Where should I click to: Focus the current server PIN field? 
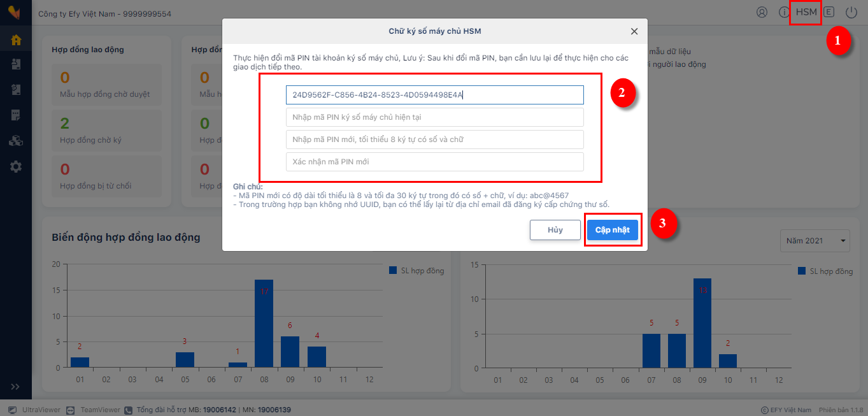pyautogui.click(x=435, y=117)
